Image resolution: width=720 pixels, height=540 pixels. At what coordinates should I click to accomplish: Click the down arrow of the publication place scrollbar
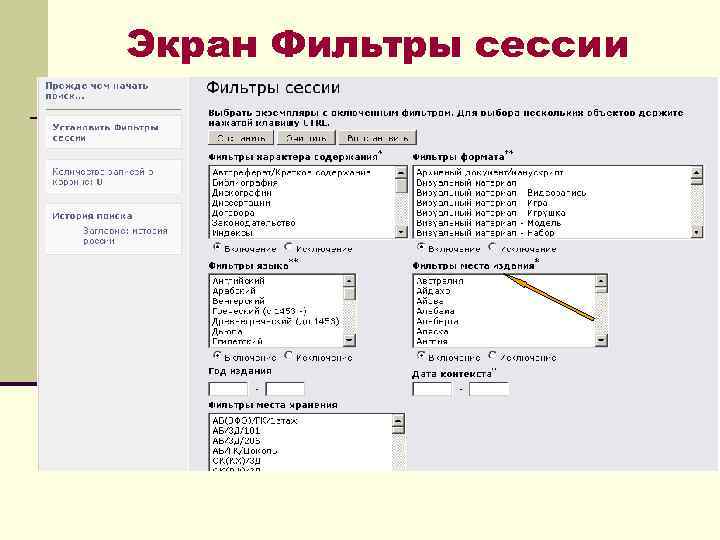(601, 340)
